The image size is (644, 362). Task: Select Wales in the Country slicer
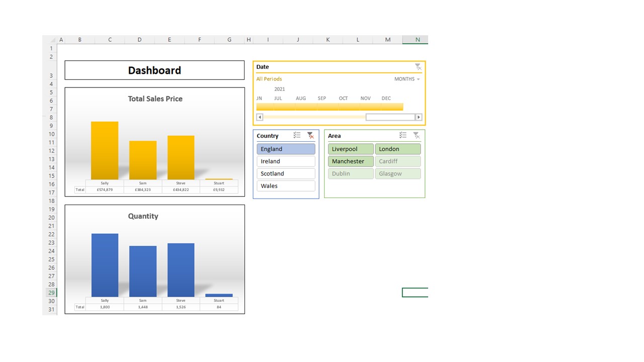coord(286,186)
